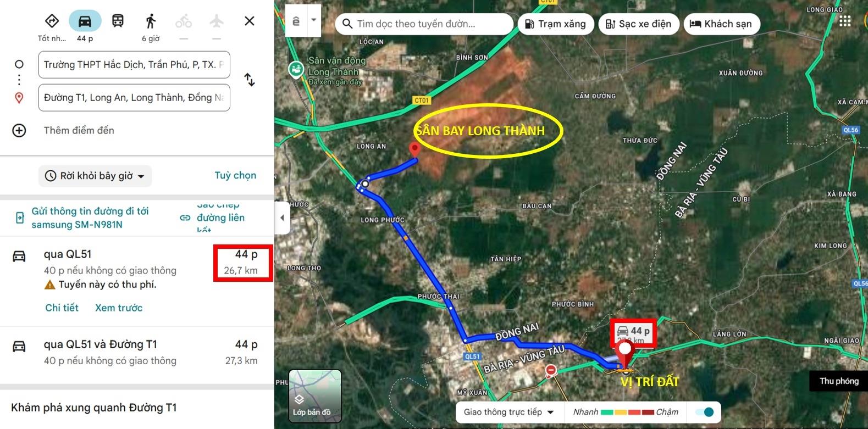Close the directions panel

click(250, 21)
